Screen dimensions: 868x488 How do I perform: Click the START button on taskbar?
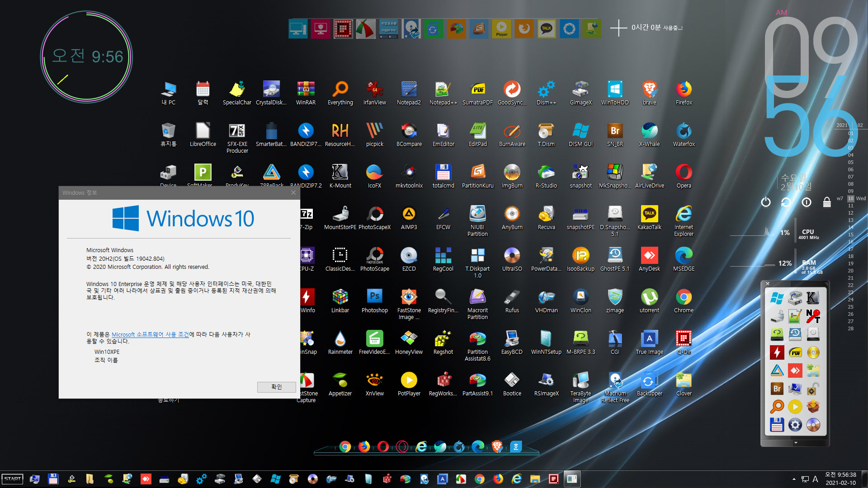pyautogui.click(x=13, y=479)
